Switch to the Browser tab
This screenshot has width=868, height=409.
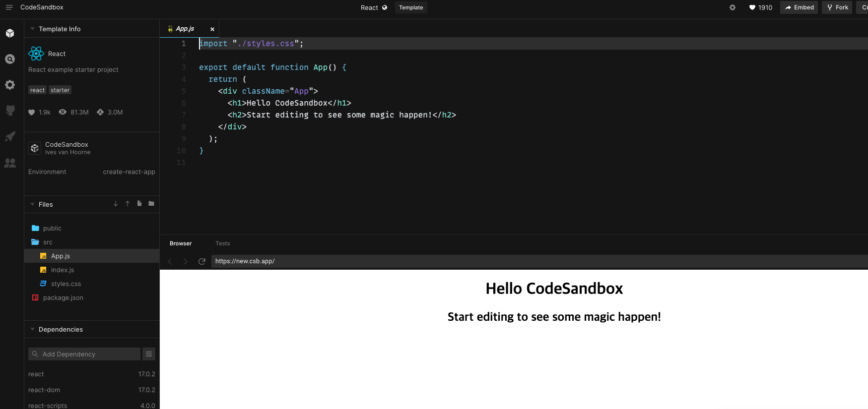(181, 243)
